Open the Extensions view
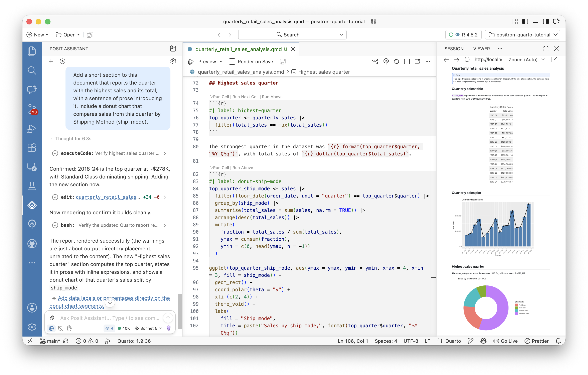The width and height of the screenshot is (588, 375). (32, 148)
